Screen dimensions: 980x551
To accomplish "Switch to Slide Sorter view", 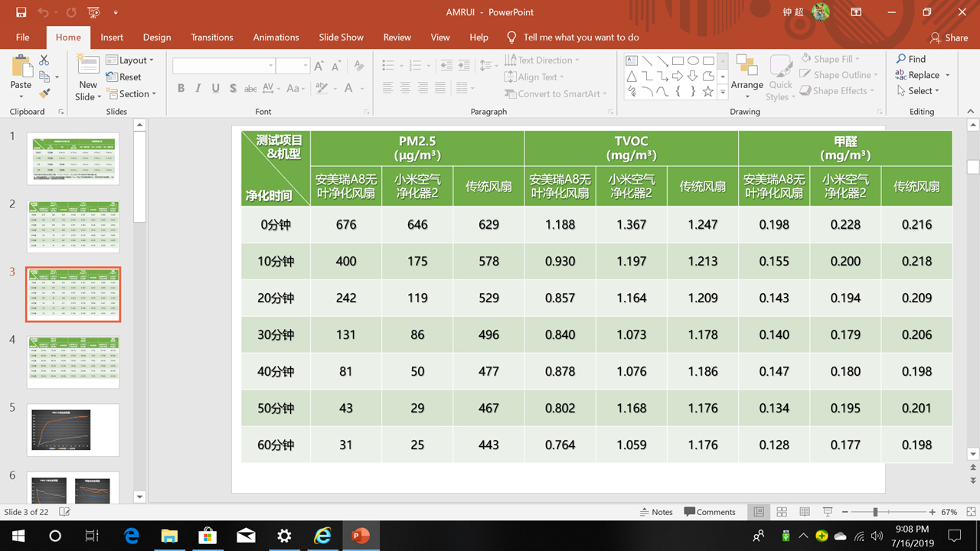I will tap(782, 512).
